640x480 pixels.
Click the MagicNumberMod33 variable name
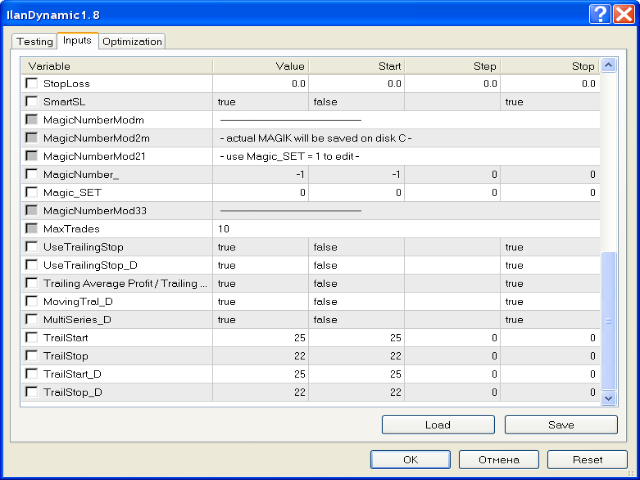(x=95, y=211)
